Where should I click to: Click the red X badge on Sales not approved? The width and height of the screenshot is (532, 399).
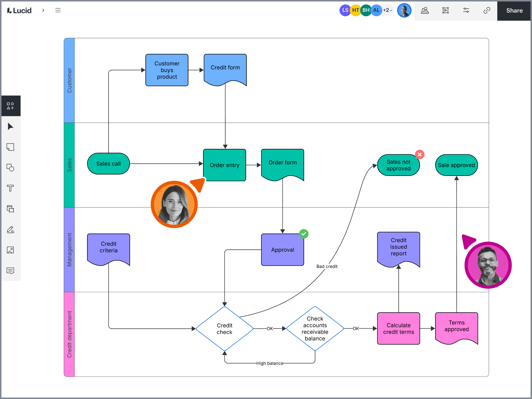[x=420, y=154]
